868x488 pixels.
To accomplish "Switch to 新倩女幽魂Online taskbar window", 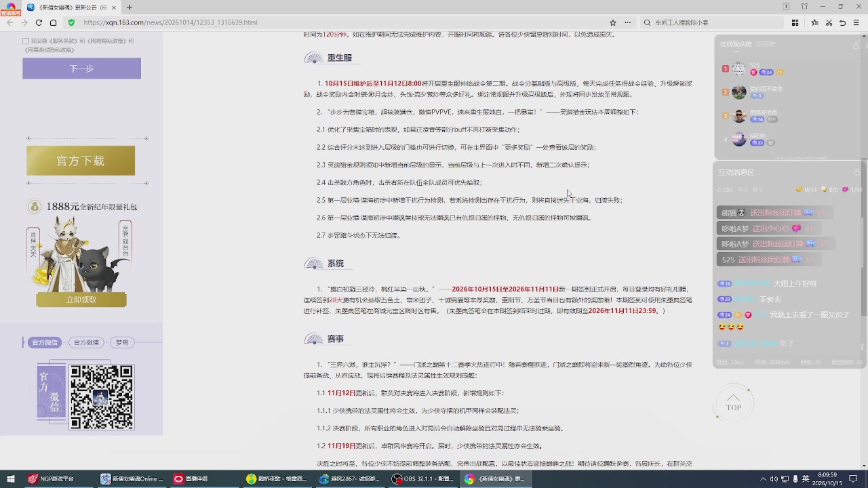I will [x=132, y=479].
